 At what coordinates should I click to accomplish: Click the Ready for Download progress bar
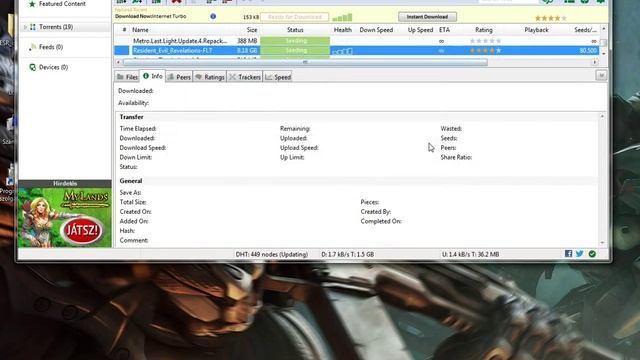click(295, 17)
